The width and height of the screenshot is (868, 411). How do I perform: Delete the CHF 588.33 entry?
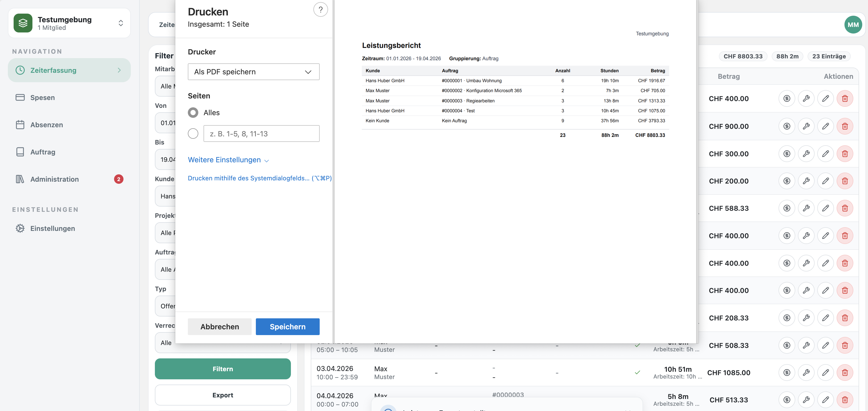(x=845, y=208)
